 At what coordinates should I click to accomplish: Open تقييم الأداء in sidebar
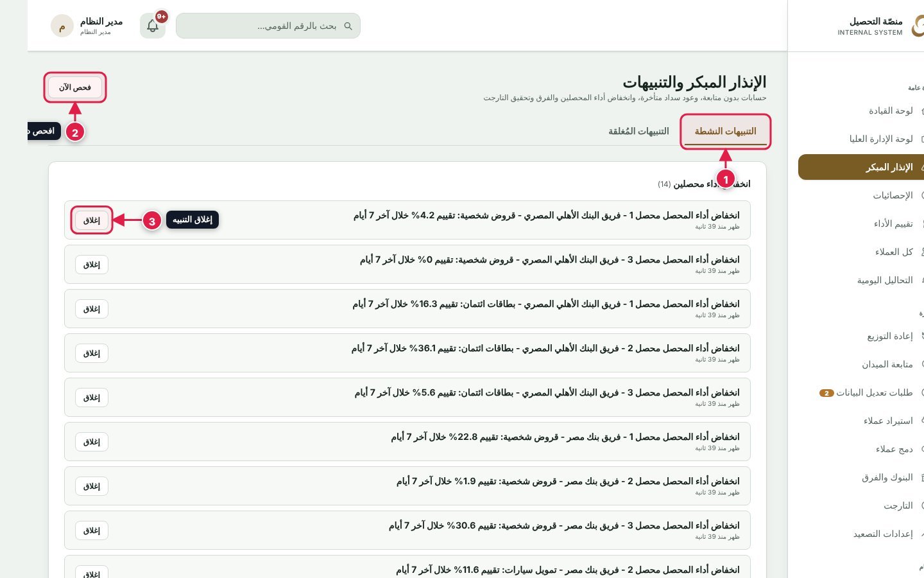coord(861,223)
